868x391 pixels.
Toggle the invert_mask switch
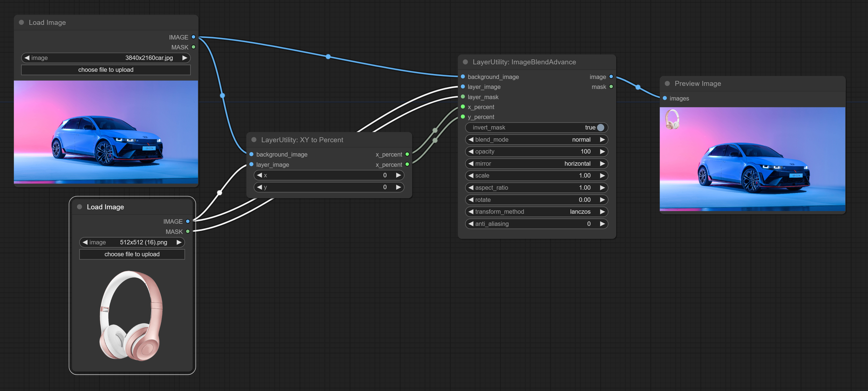click(x=600, y=127)
